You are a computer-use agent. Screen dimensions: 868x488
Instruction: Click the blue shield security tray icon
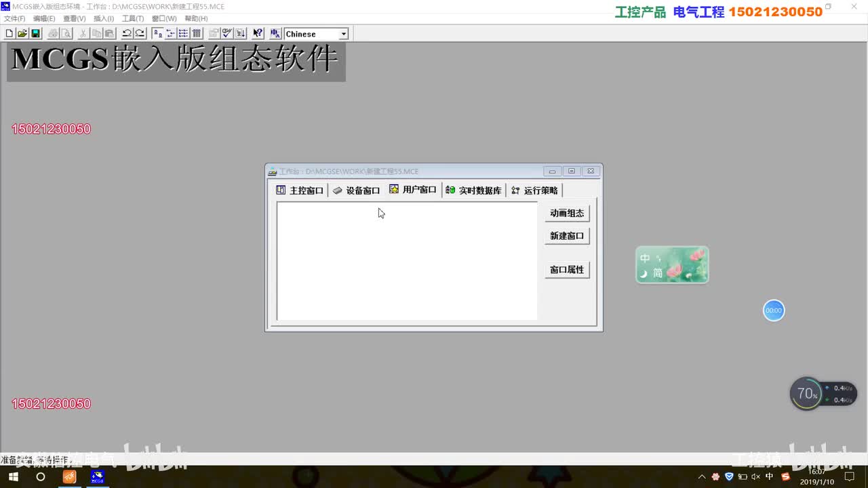pos(729,476)
